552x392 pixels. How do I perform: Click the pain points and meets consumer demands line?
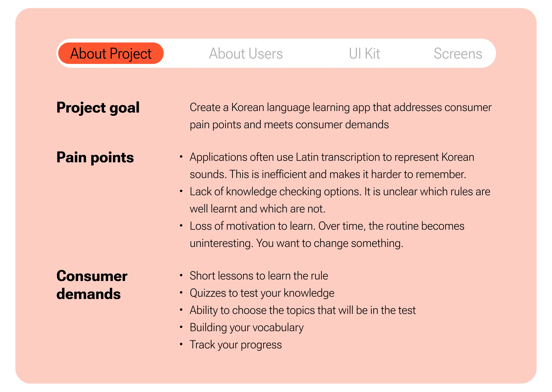289,125
